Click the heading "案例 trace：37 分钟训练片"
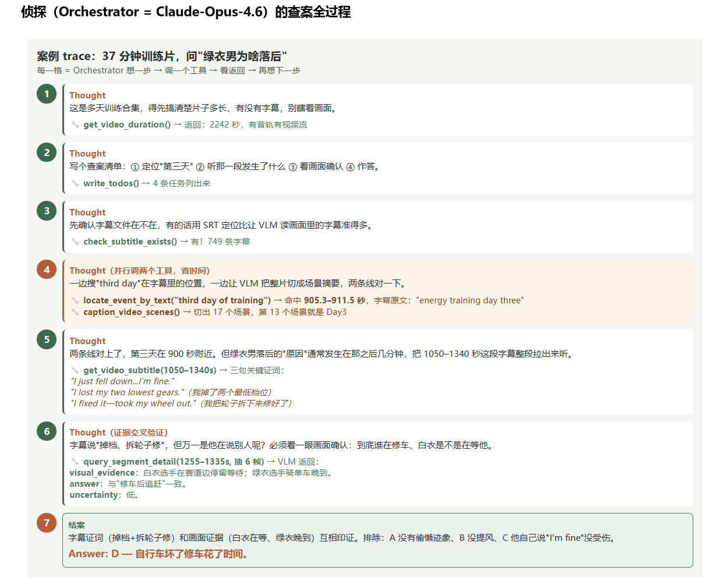 coord(162,56)
